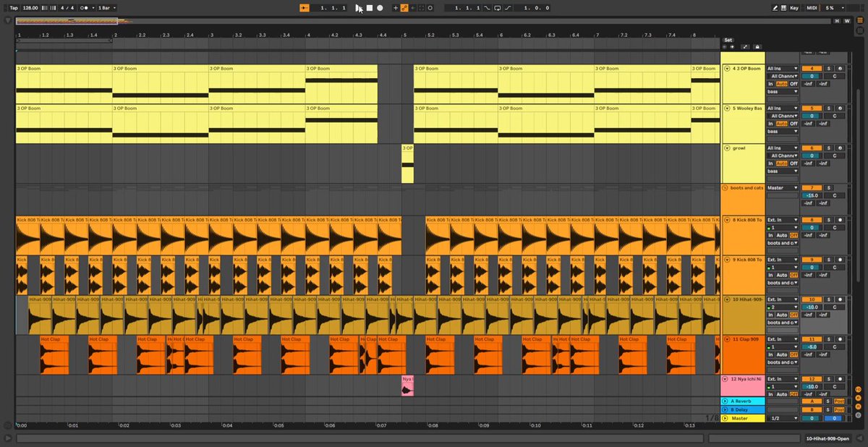Image resolution: width=868 pixels, height=447 pixels.
Task: Toggle Post button on A Reverb
Action: [839, 401]
